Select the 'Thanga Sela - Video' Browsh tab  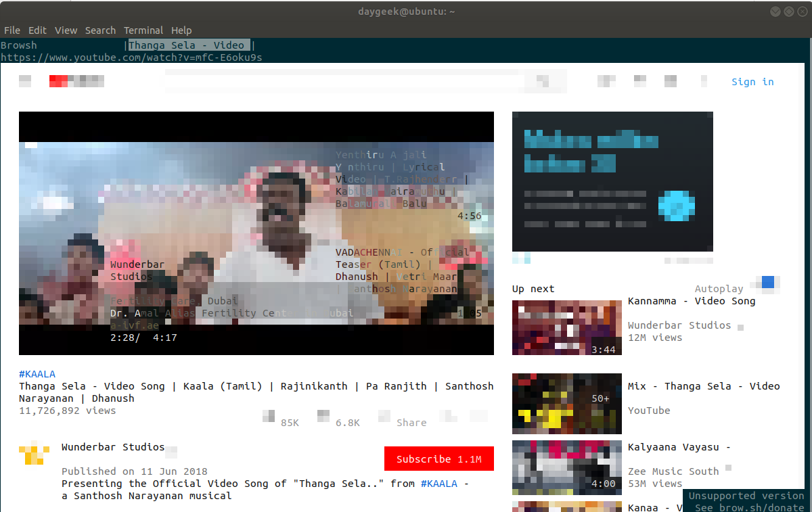[x=189, y=45]
